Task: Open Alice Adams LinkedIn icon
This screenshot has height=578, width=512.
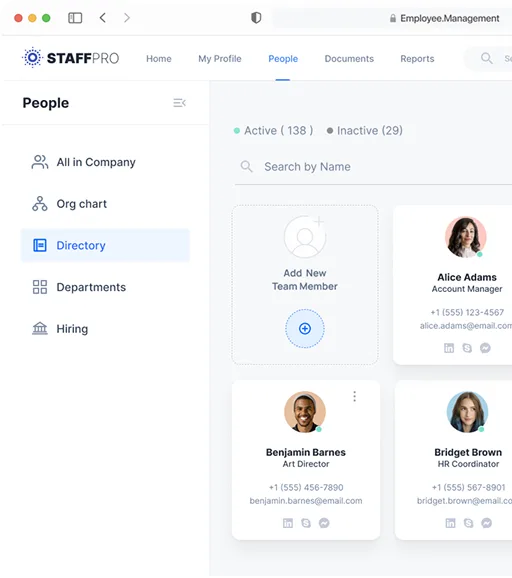Action: 449,348
